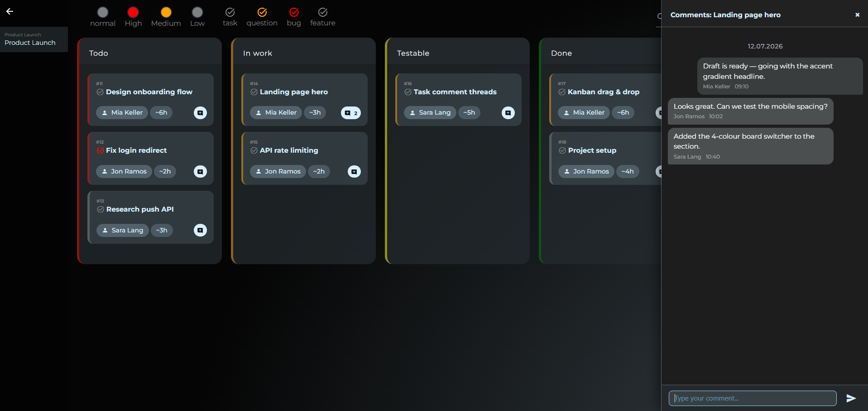Open the Research push API task title
The width and height of the screenshot is (868, 411).
point(140,209)
